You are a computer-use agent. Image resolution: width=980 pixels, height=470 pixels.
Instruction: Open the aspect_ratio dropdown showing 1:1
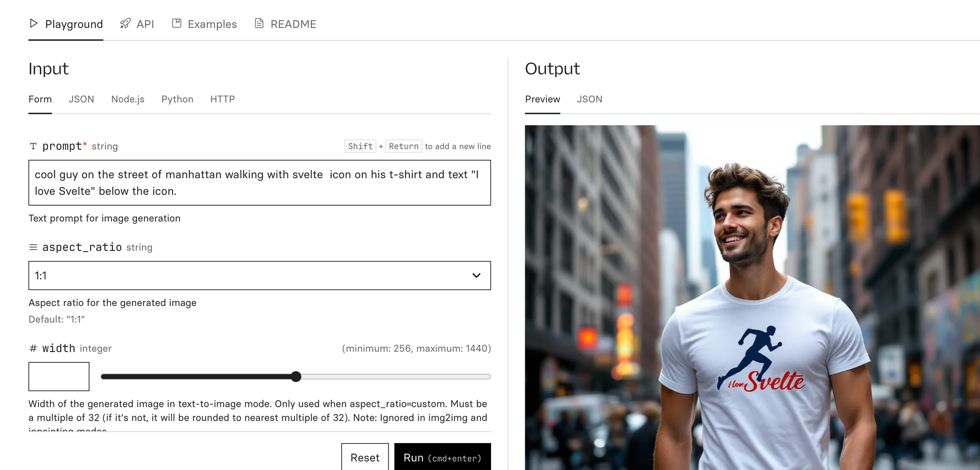click(260, 276)
